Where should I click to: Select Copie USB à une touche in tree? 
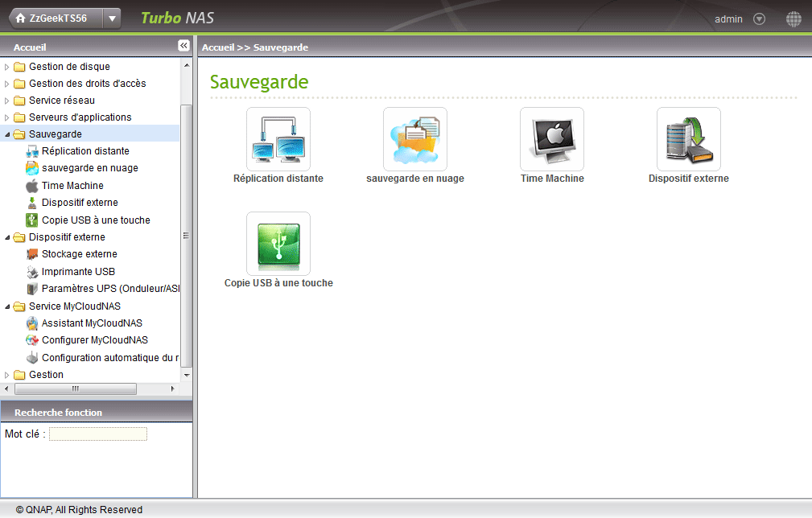point(96,220)
